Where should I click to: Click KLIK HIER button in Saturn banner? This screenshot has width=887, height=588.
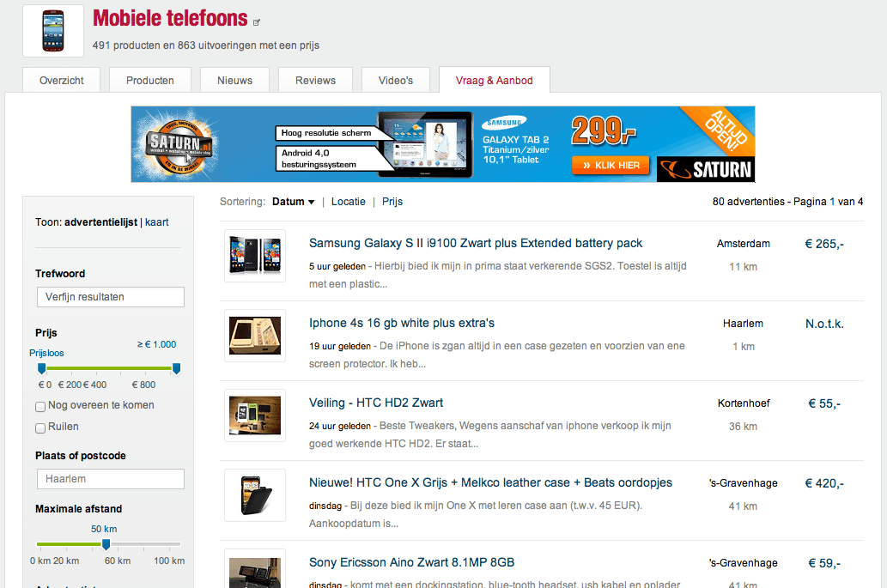(611, 165)
